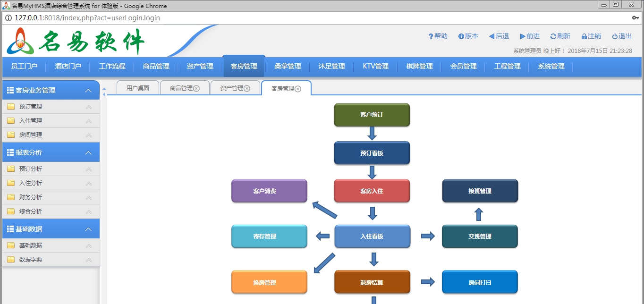
Task: Switch to the 用户桌面 tab
Action: (x=137, y=87)
